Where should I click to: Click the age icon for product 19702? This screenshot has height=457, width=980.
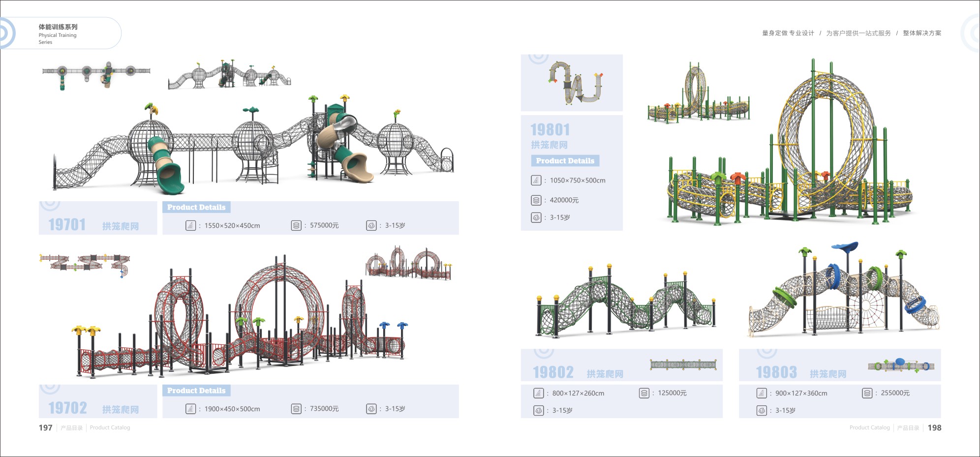[x=371, y=409]
